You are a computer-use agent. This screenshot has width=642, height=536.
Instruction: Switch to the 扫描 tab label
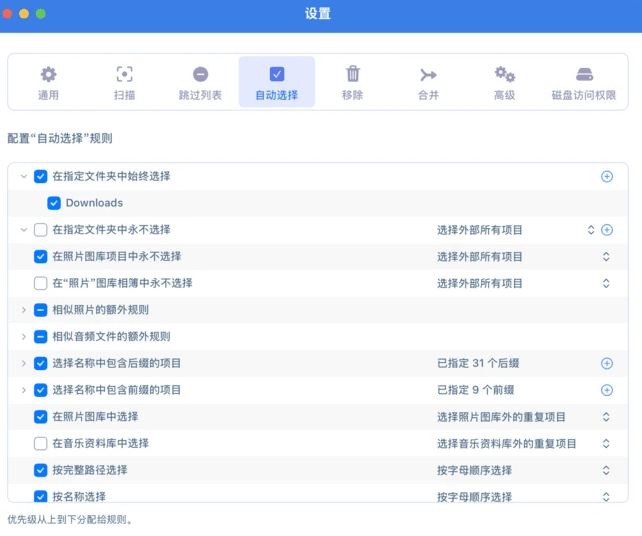124,95
